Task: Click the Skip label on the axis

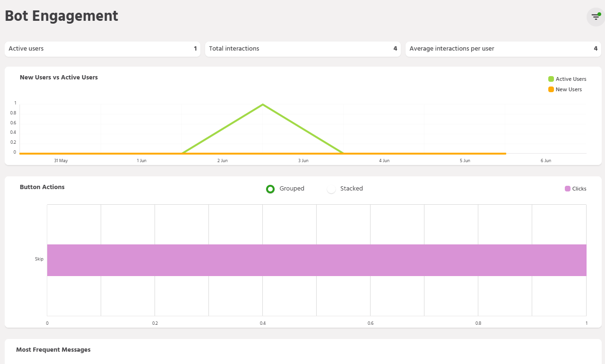Action: pos(39,259)
